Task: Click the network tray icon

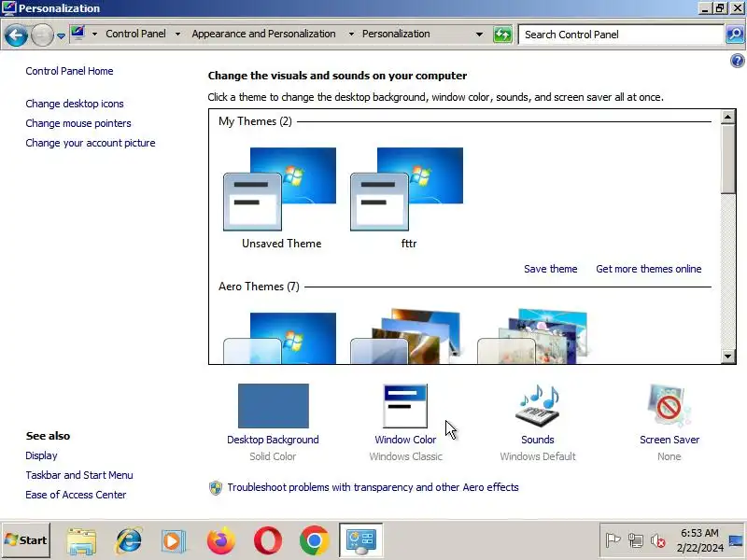Action: click(636, 540)
